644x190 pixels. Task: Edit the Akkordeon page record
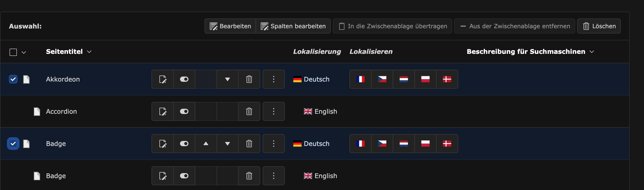163,79
